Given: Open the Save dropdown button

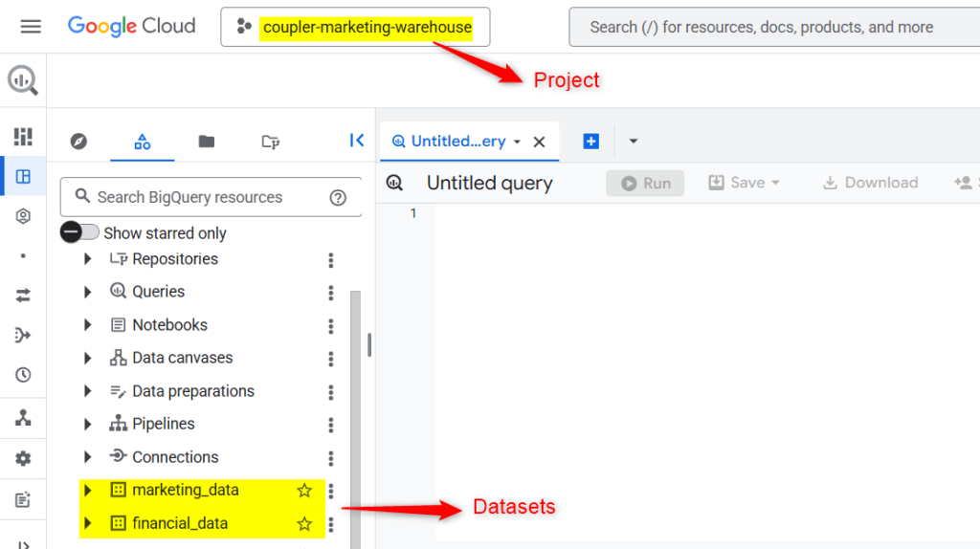Looking at the screenshot, I should point(744,183).
